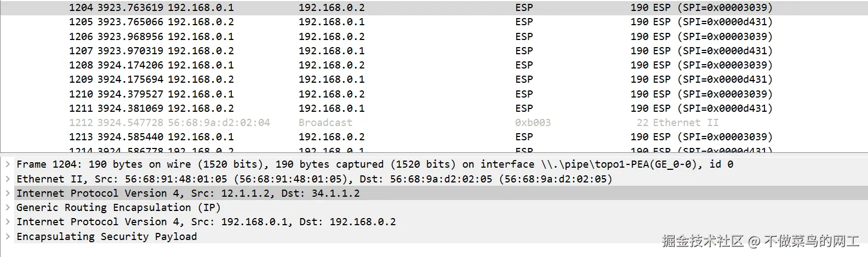Expand the Generic Routing Encapsulation arrow
This screenshot has width=868, height=257.
(x=8, y=207)
